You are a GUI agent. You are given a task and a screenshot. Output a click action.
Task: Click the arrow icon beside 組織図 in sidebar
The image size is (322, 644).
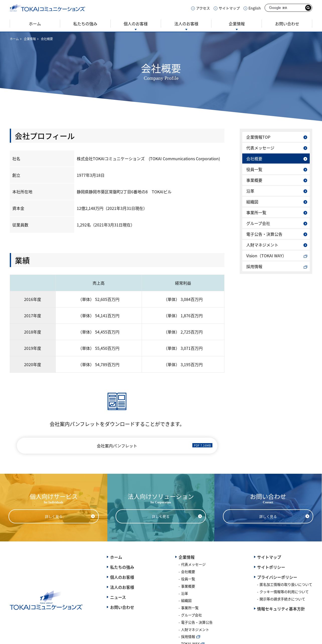click(305, 202)
